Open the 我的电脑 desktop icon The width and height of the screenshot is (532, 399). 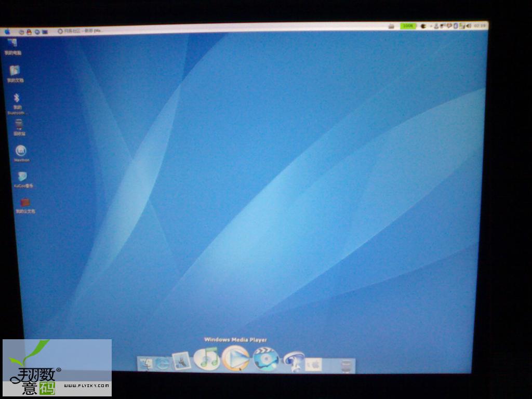point(13,47)
